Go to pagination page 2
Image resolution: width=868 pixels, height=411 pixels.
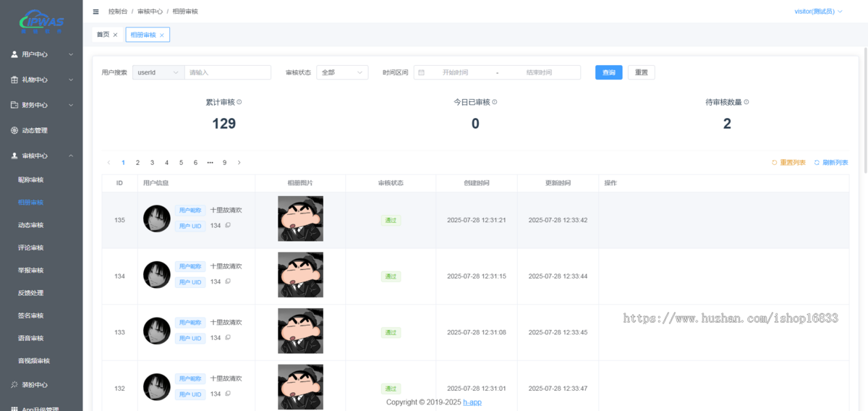tap(137, 163)
